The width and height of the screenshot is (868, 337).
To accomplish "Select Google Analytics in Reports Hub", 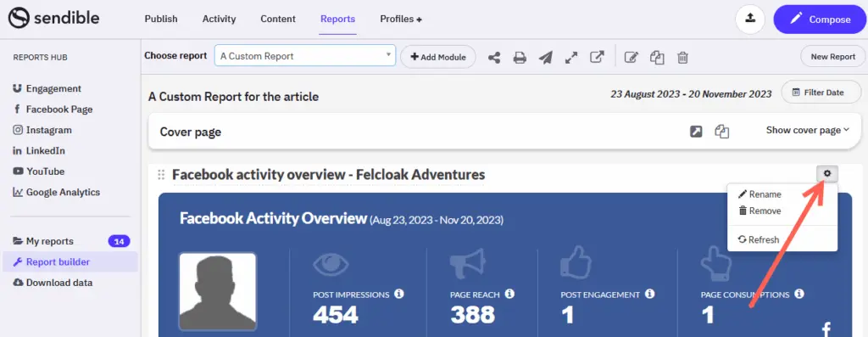I will [x=56, y=193].
